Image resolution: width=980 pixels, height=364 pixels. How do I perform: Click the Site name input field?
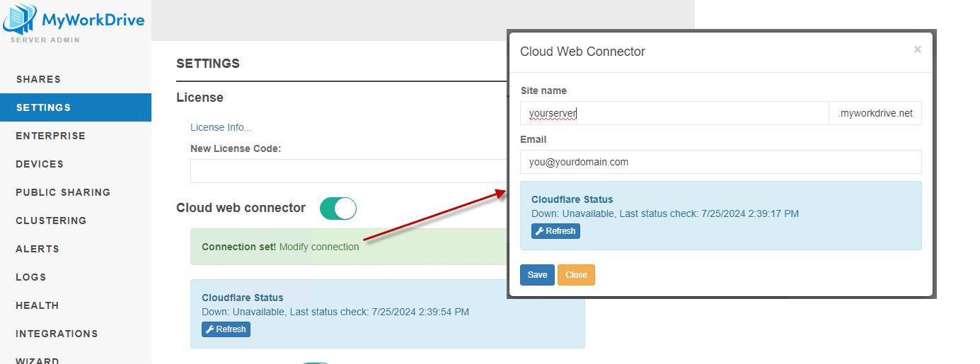[674, 113]
